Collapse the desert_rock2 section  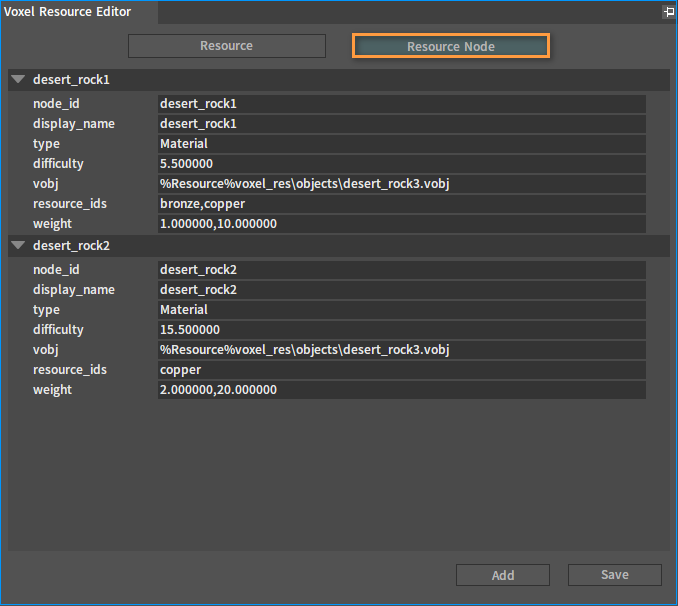coord(18,245)
